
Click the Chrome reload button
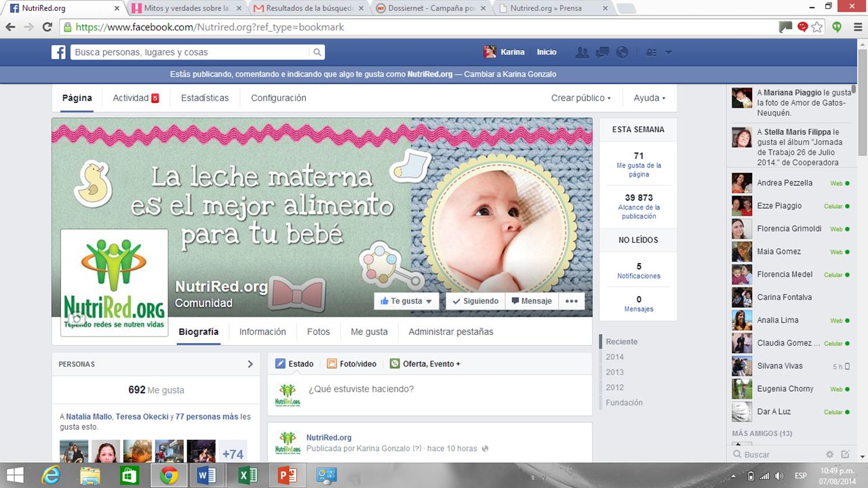47,27
